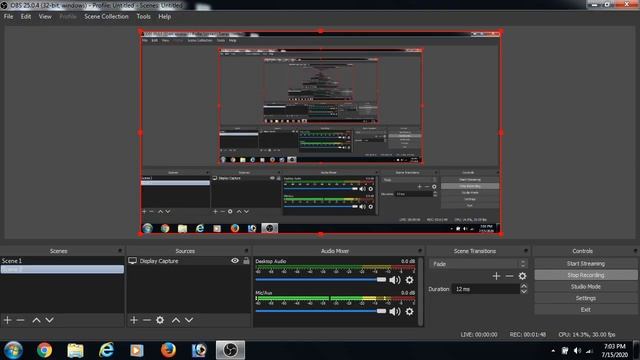640x360 pixels.
Task: Enable Studio Mode
Action: click(x=586, y=287)
